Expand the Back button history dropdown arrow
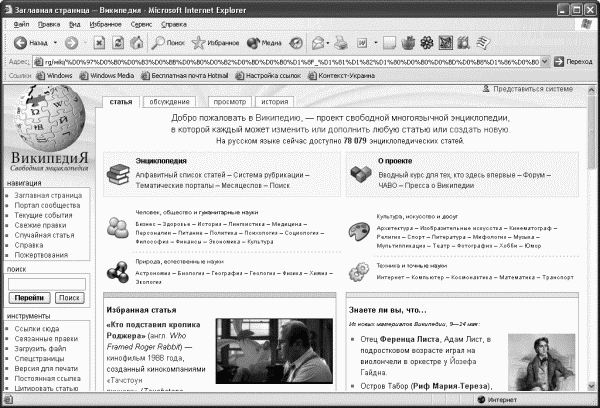 55,42
